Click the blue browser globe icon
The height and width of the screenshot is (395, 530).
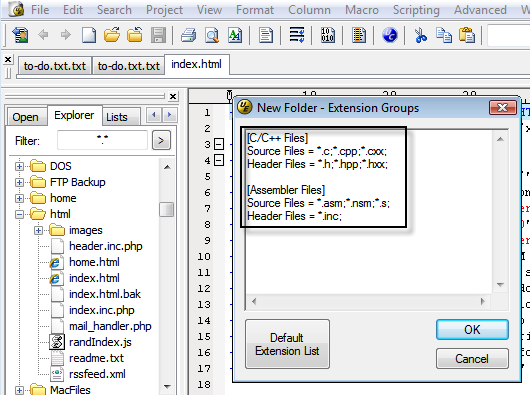pyautogui.click(x=390, y=35)
